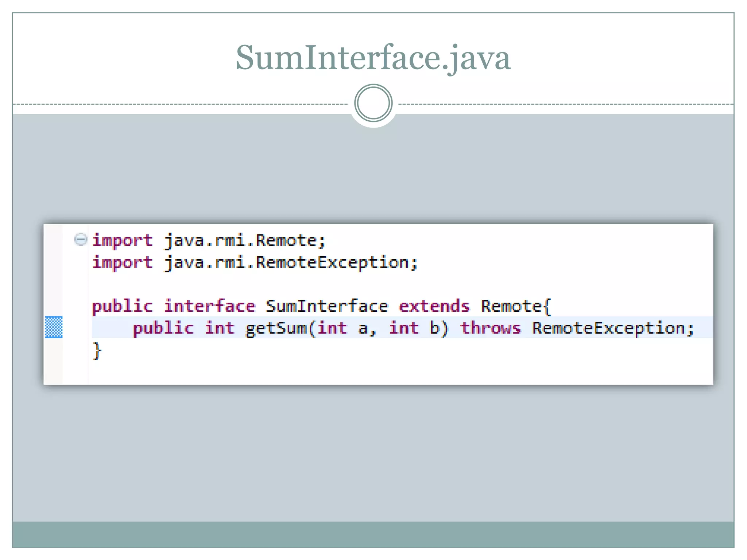
Task: Click 'import java.rmi.Remote;' line
Action: click(209, 241)
